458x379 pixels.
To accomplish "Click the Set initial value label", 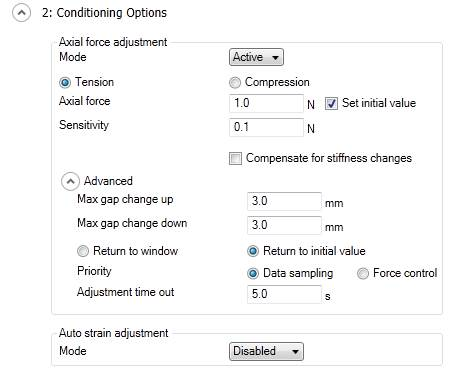I will pyautogui.click(x=379, y=103).
